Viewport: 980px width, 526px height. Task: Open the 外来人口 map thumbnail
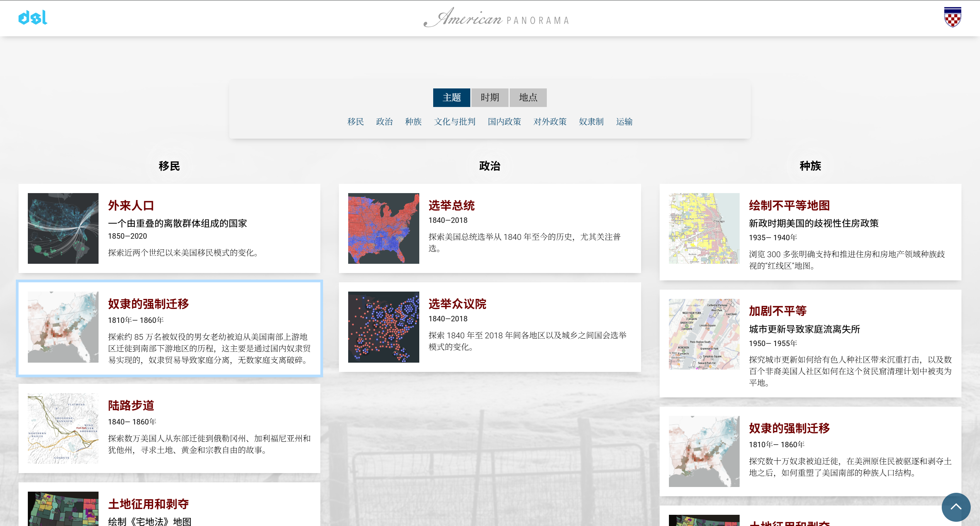[63, 228]
